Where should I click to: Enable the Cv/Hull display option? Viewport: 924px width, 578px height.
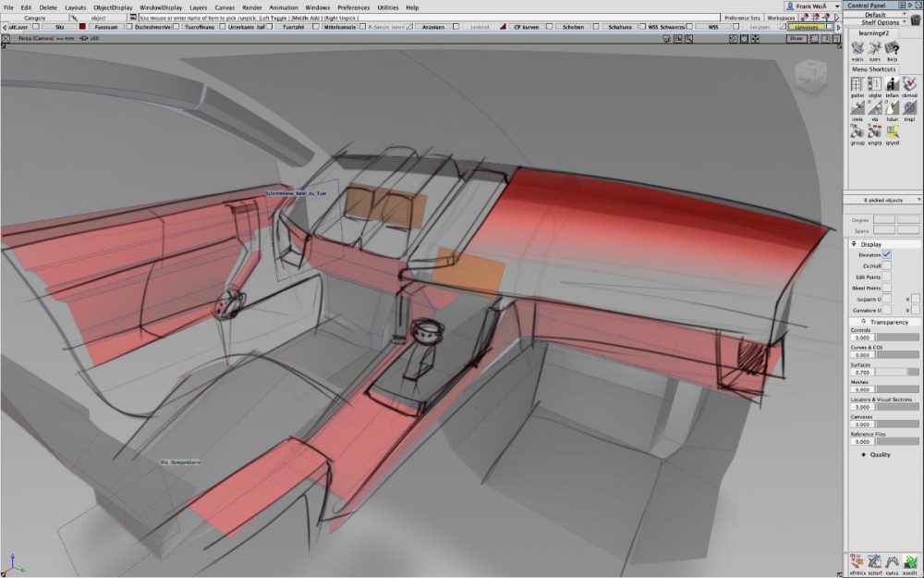pyautogui.click(x=888, y=265)
